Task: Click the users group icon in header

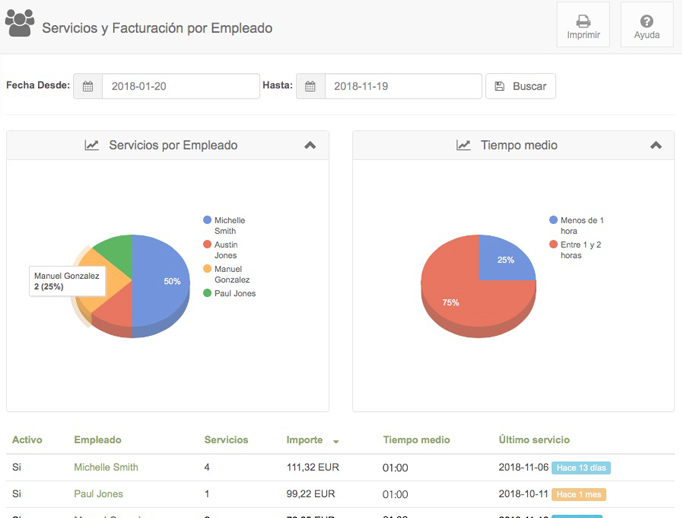Action: [x=19, y=23]
